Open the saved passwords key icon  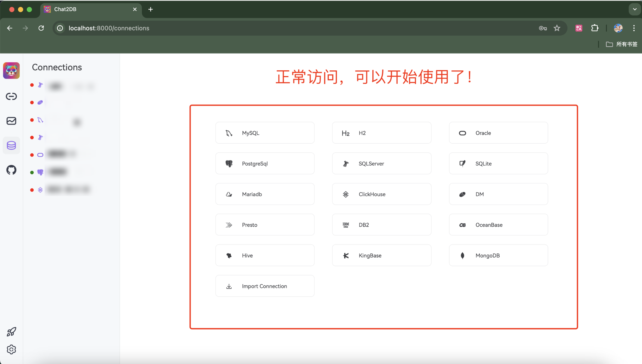click(543, 28)
